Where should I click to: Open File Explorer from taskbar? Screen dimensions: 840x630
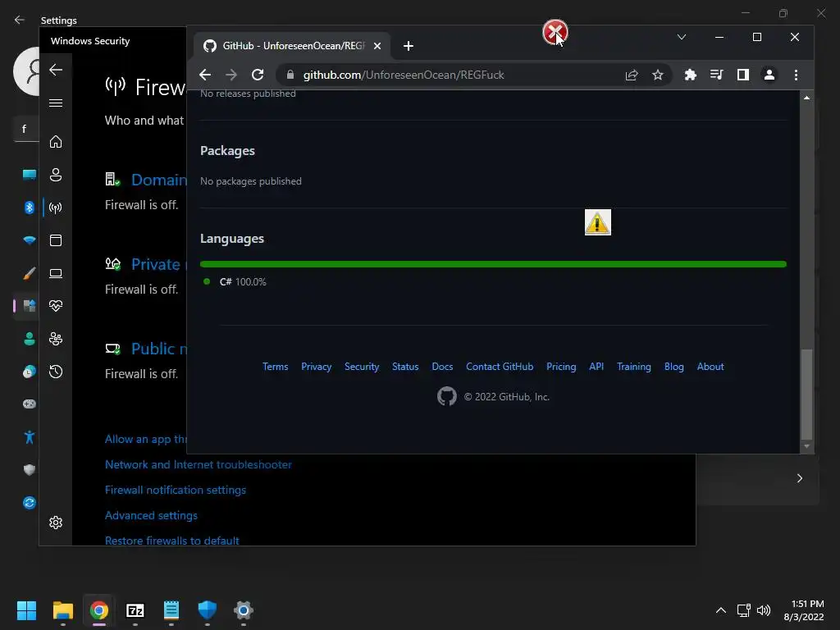(62, 610)
